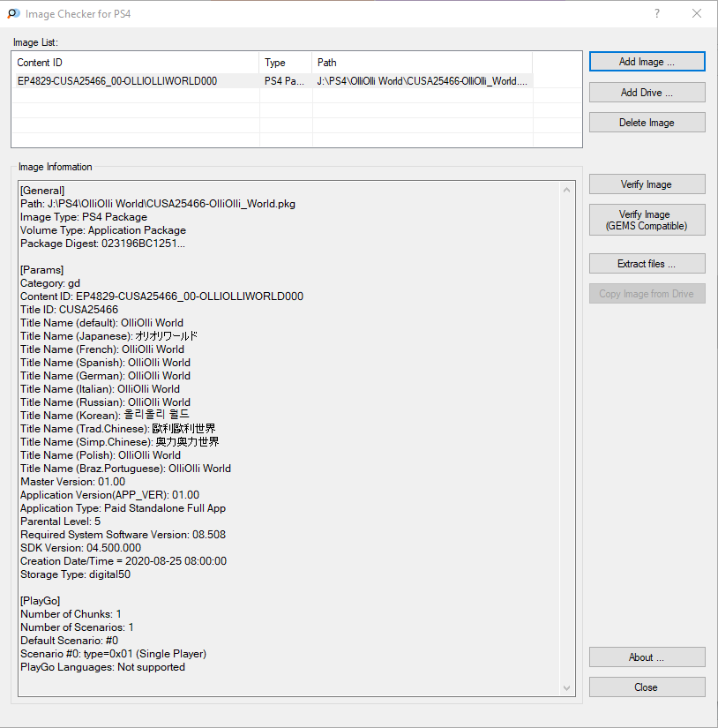Viewport: 718px width, 728px height.
Task: Click the Default Scenario: #0 line
Action: click(x=69, y=641)
